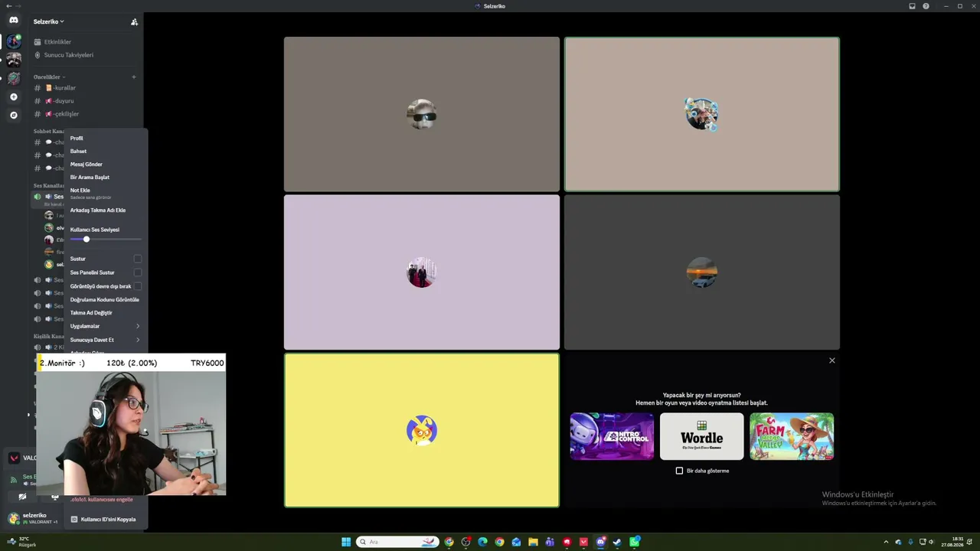The image size is (980, 551).
Task: Click the VALORANT game activity icon
Action: click(x=14, y=458)
